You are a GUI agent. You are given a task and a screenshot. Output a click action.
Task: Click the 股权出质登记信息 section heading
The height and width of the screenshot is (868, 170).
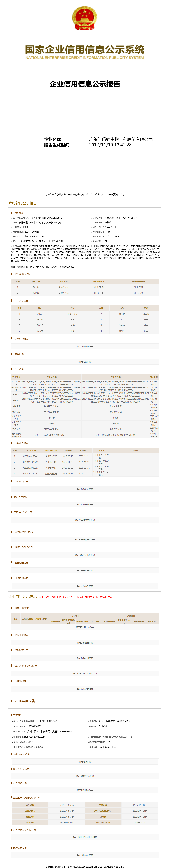coord(24,547)
